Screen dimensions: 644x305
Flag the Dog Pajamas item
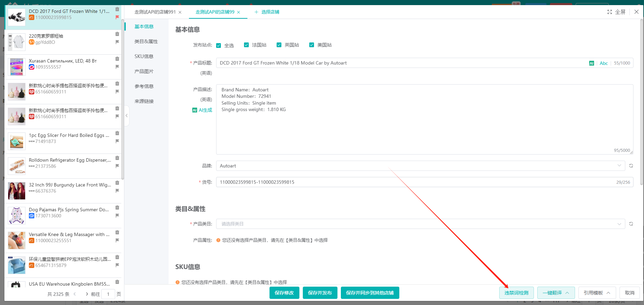(x=117, y=215)
